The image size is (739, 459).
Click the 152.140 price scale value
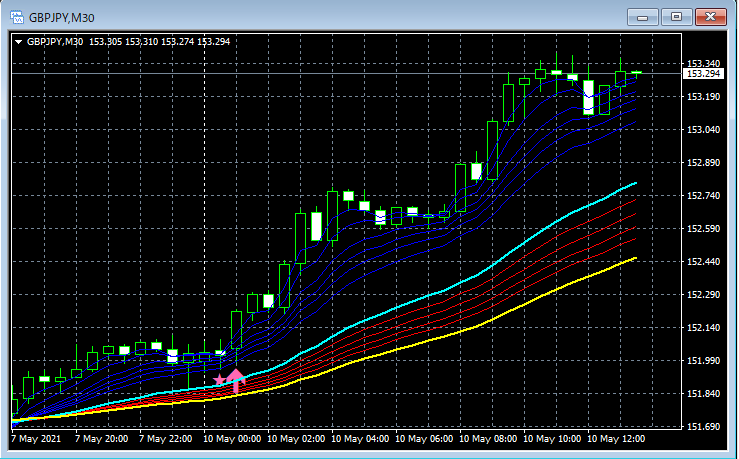(x=703, y=328)
